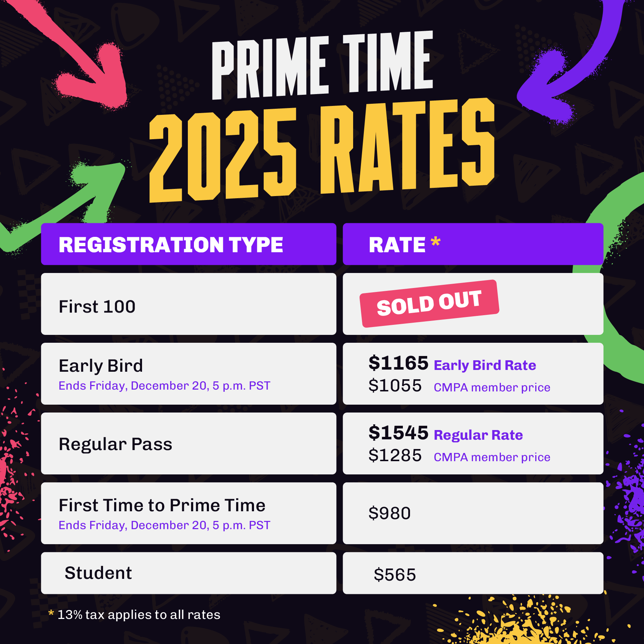This screenshot has width=644, height=644.
Task: Click the PRIME TIME 2025 RATES title
Action: coord(322,116)
